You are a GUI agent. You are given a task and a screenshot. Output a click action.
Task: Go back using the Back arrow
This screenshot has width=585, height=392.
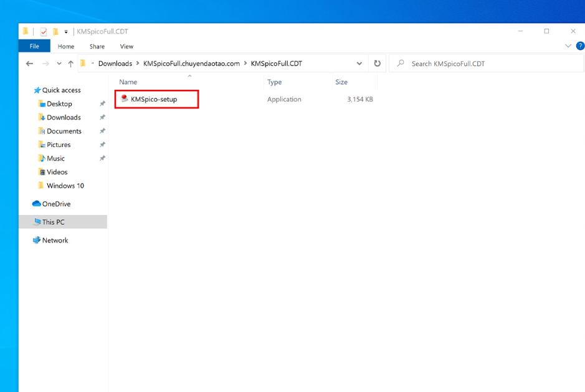pos(29,64)
